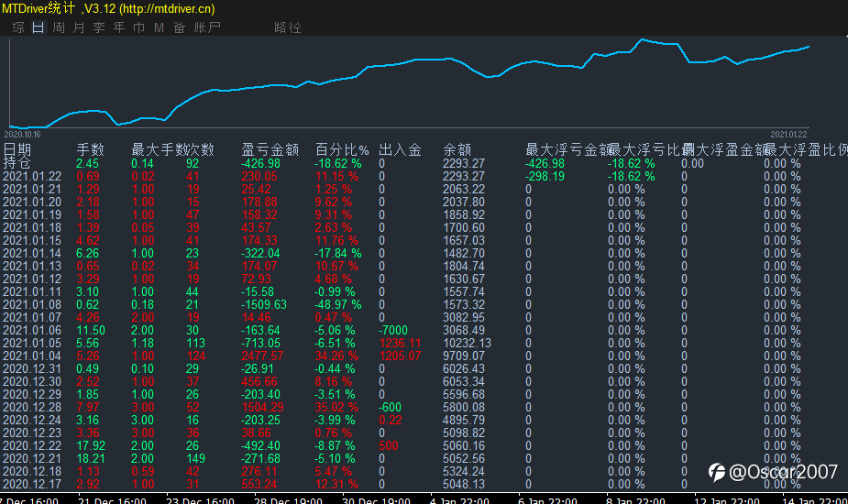The height and width of the screenshot is (504, 848).
Task: Click the 2020.10.16 chart start date
Action: [22, 134]
